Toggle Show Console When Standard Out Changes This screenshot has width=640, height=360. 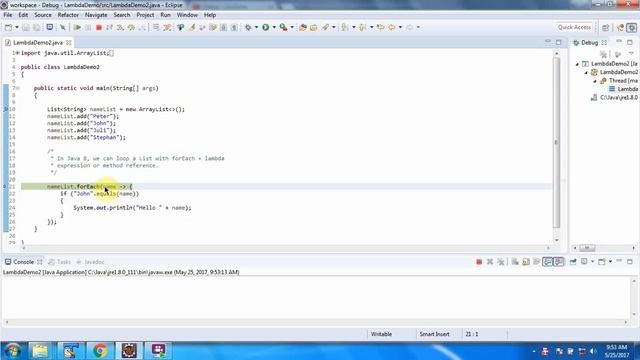pos(547,262)
